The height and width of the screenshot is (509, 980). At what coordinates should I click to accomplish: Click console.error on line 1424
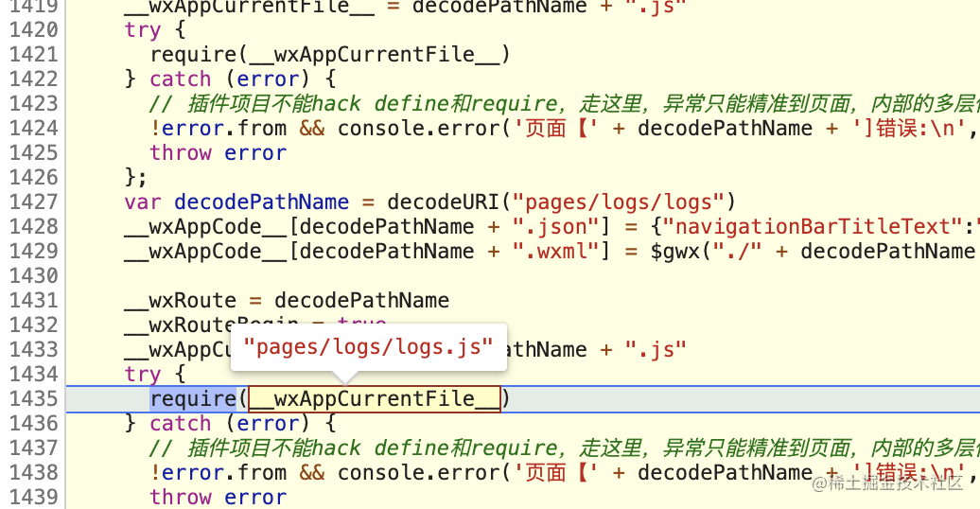(x=417, y=128)
